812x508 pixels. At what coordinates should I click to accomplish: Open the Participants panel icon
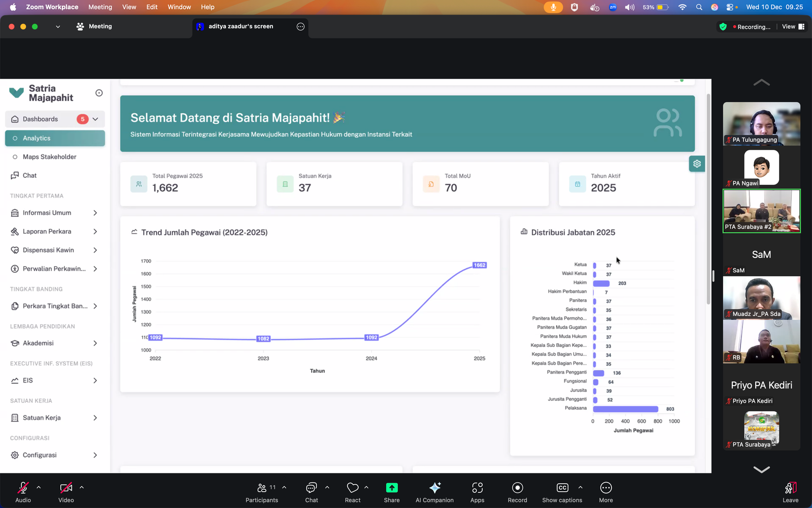(x=262, y=488)
